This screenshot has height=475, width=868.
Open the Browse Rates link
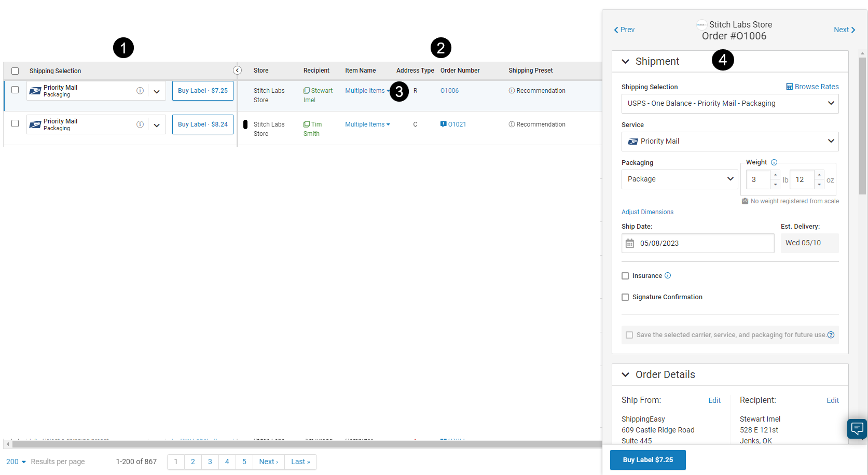(812, 87)
